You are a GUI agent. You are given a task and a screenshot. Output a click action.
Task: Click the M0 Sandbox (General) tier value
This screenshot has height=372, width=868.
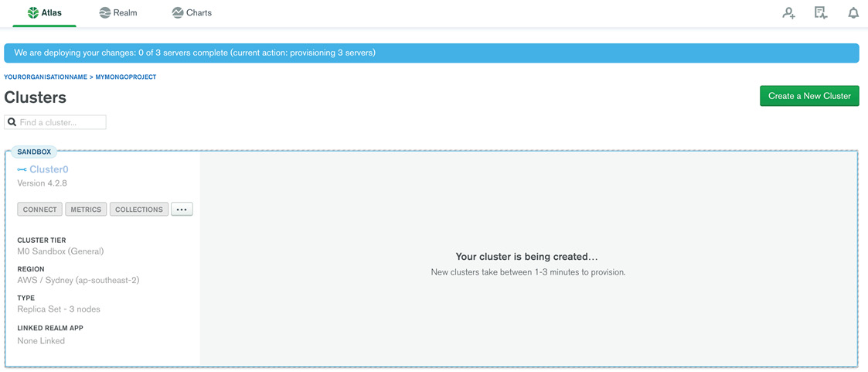click(x=60, y=251)
